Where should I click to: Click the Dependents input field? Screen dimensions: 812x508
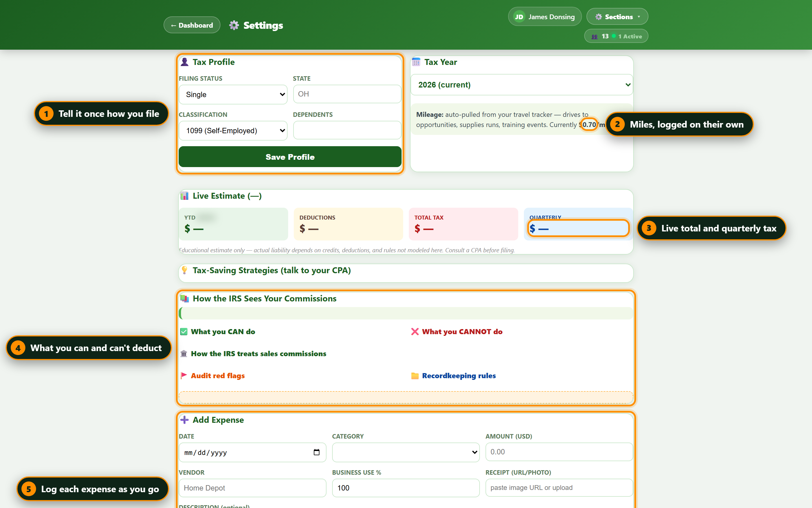[347, 130]
